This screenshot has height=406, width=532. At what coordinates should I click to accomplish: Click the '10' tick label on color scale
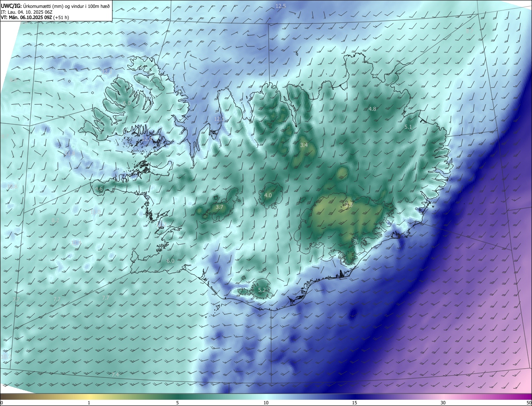pyautogui.click(x=266, y=403)
